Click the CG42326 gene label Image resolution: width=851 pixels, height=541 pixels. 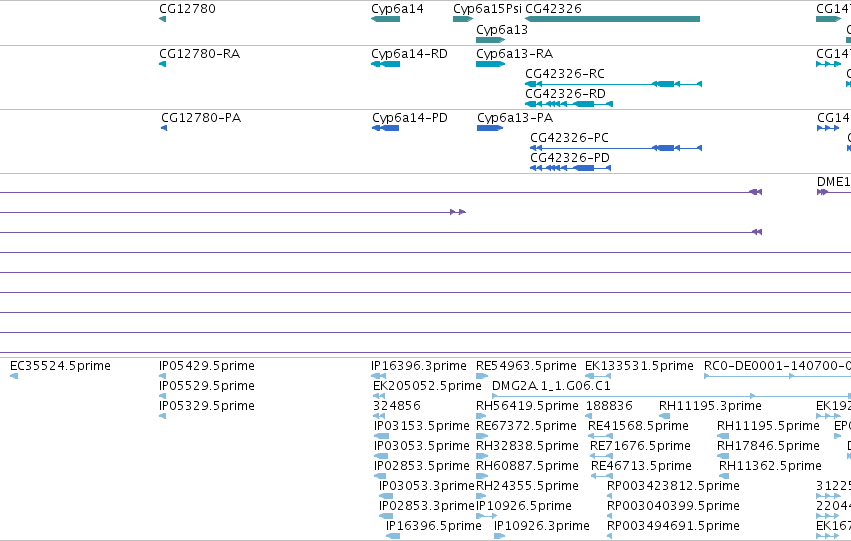click(x=553, y=9)
